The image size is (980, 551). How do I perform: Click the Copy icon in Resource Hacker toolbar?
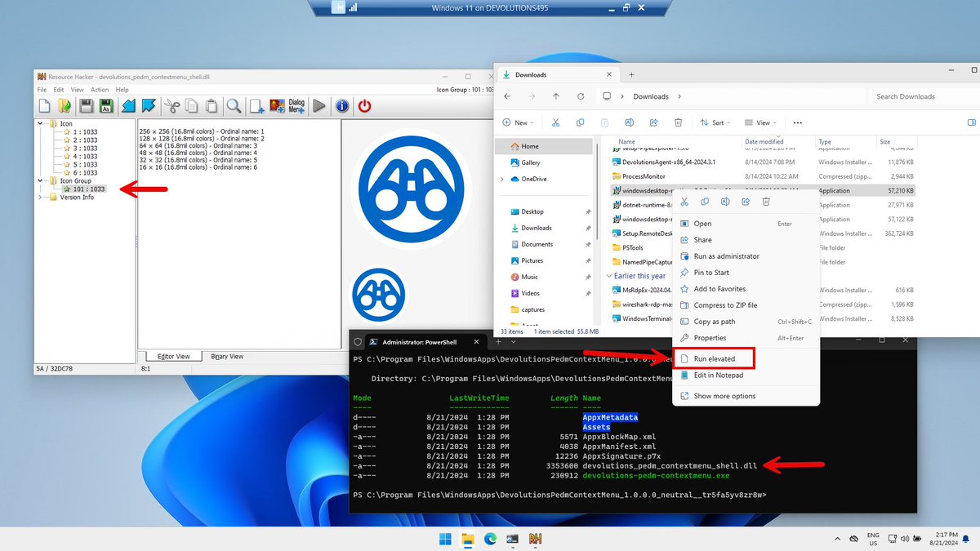coord(192,106)
